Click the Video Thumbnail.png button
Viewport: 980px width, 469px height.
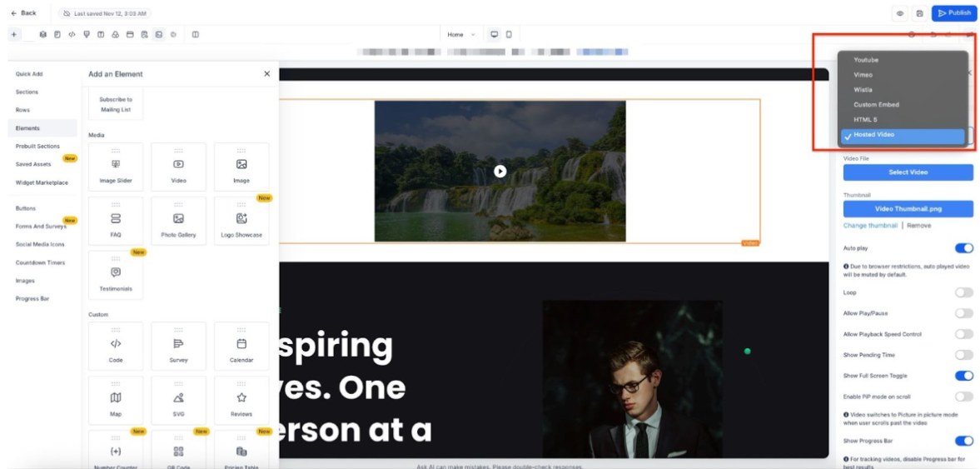(908, 209)
